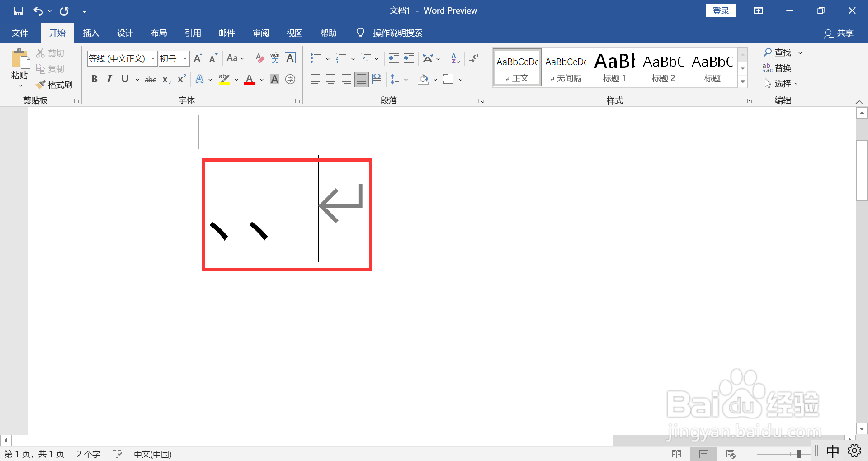The height and width of the screenshot is (461, 868).
Task: Apply the 标题 1 (Heading 1) style
Action: [615, 67]
